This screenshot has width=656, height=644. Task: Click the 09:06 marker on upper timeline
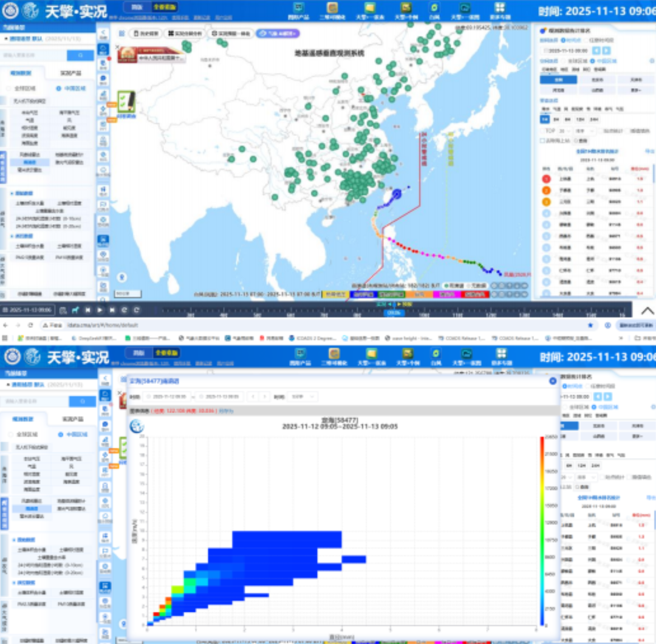pyautogui.click(x=394, y=313)
